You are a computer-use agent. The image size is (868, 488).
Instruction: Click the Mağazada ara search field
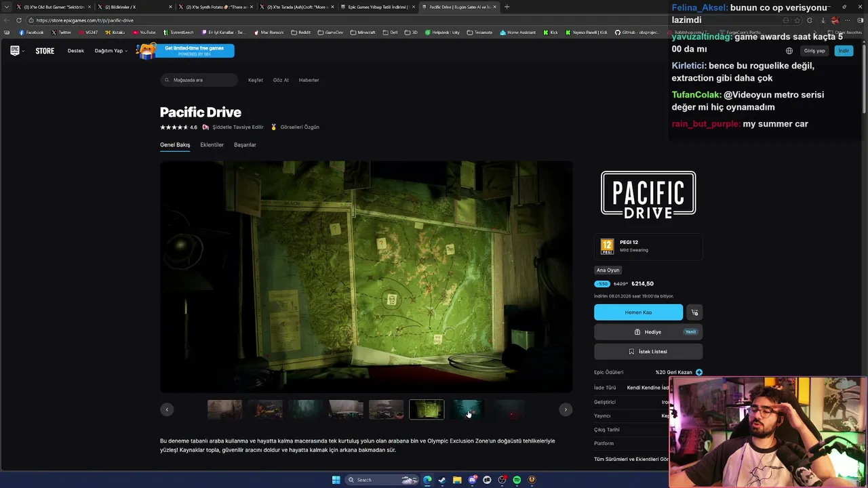[199, 80]
